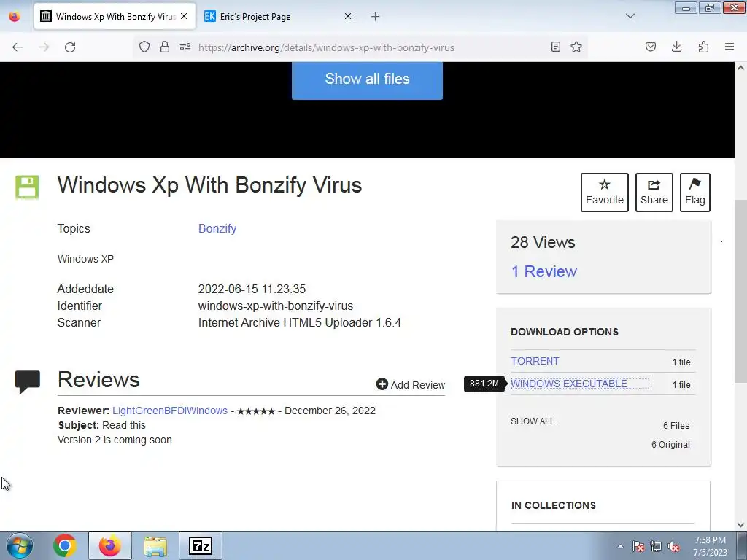This screenshot has height=560, width=747.
Task: Reload the current page
Action: click(x=70, y=47)
